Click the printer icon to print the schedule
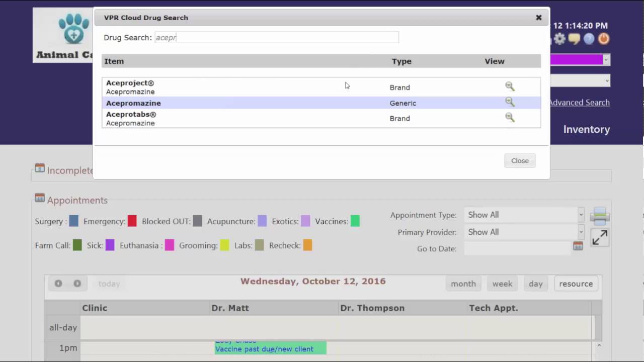This screenshot has height=362, width=644. tap(600, 216)
